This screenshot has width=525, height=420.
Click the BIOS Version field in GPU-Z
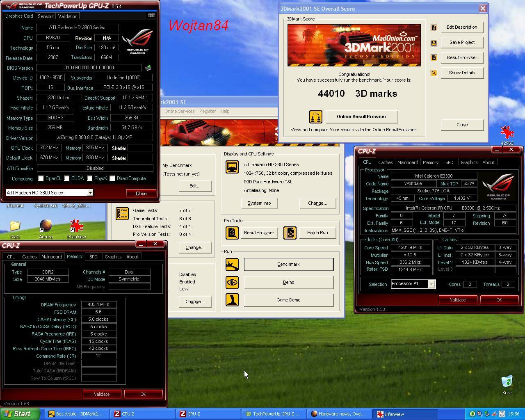[x=89, y=68]
